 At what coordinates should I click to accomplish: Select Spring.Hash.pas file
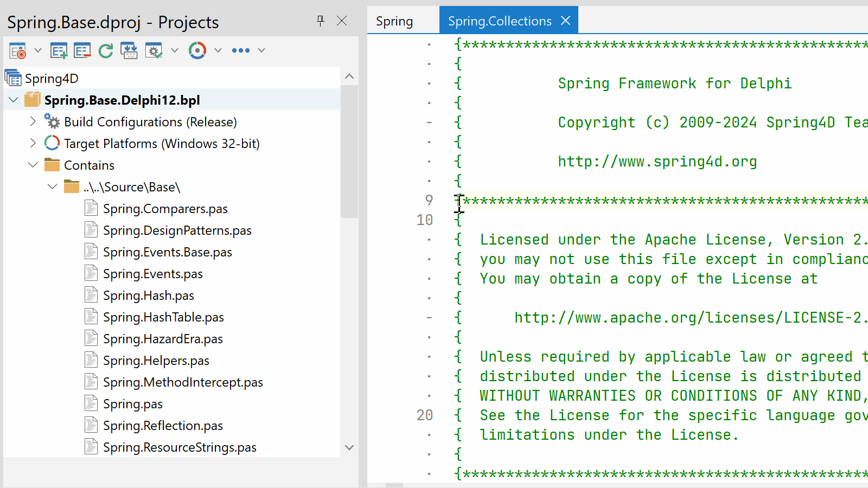click(149, 296)
